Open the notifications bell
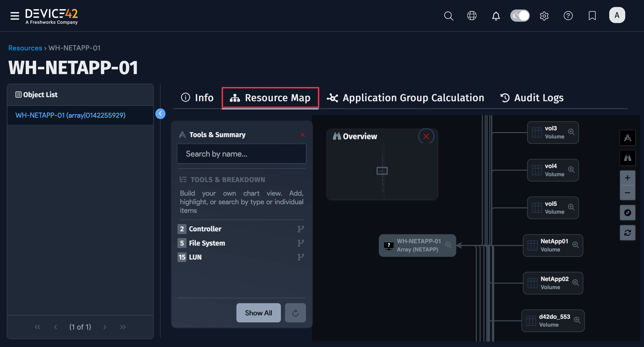Image resolution: width=644 pixels, height=347 pixels. coord(496,16)
